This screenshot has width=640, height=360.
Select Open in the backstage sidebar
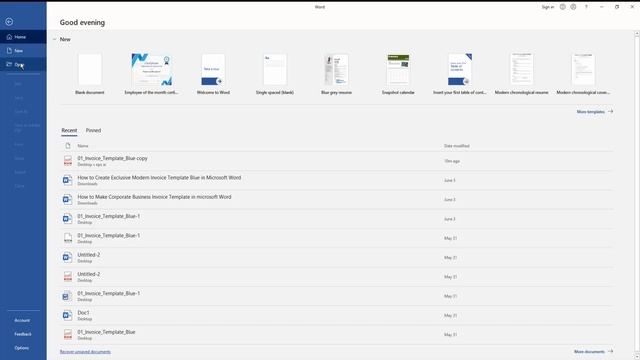[23, 64]
